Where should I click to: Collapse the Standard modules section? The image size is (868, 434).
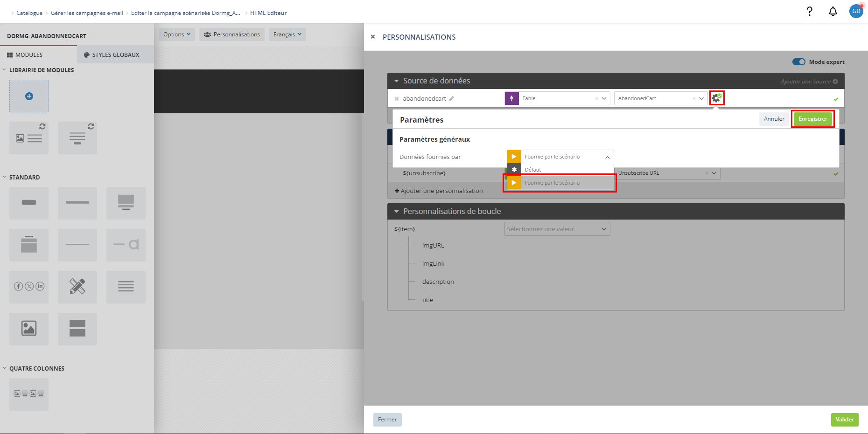[x=5, y=177]
